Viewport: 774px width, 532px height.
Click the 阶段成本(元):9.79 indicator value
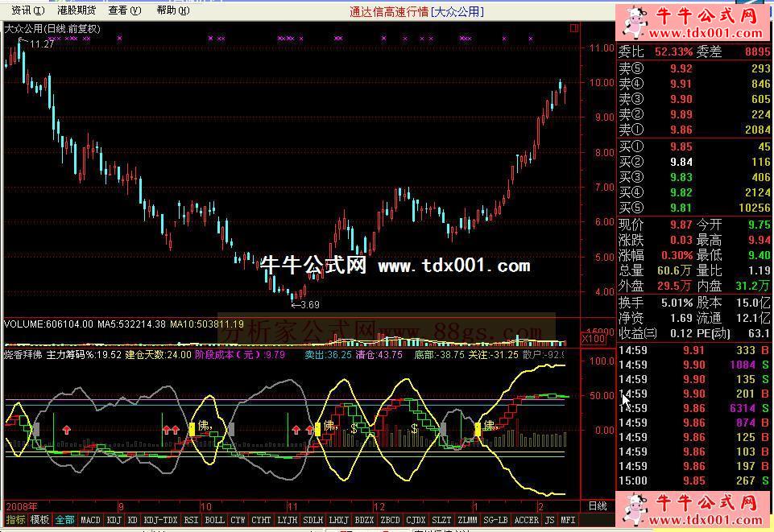click(x=240, y=354)
